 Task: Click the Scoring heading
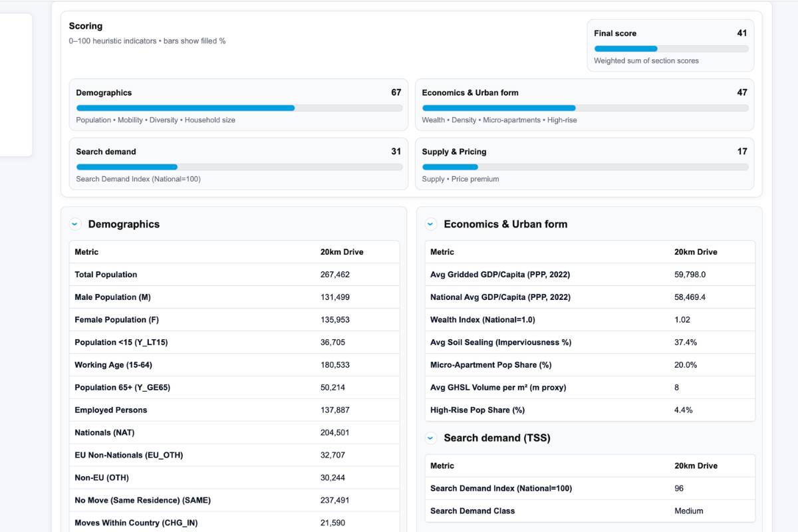pyautogui.click(x=86, y=26)
